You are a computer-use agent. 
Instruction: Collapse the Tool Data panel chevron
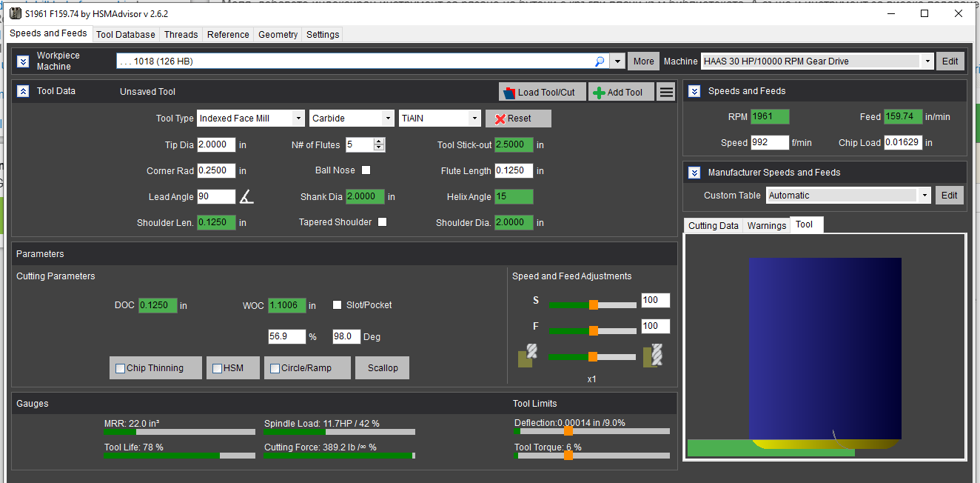point(23,91)
